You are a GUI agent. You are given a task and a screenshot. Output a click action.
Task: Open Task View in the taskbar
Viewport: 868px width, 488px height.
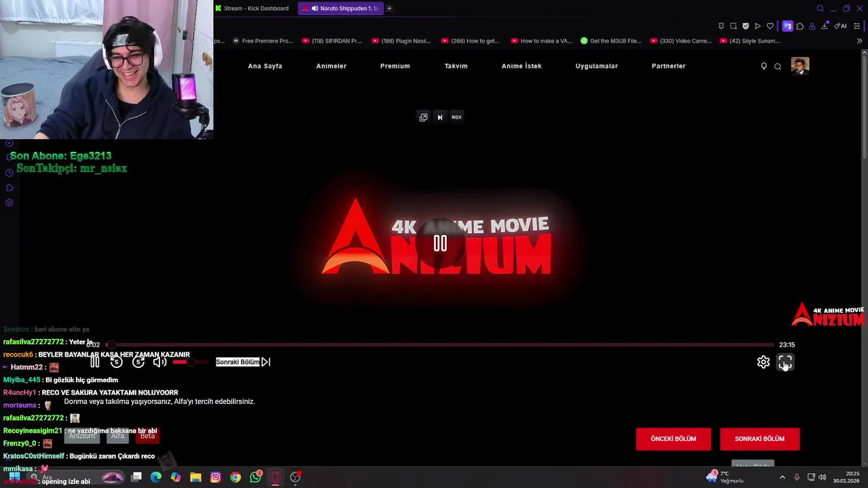tap(136, 477)
